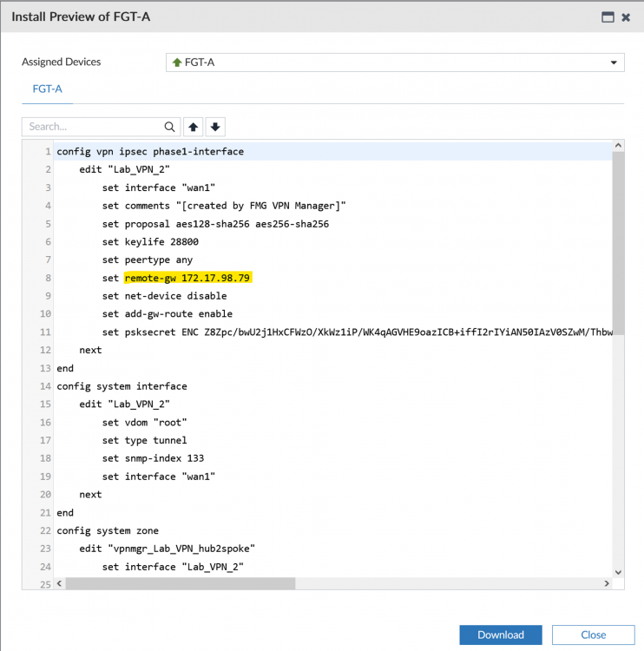Focus the Search input field
This screenshot has height=651, width=644.
point(94,127)
